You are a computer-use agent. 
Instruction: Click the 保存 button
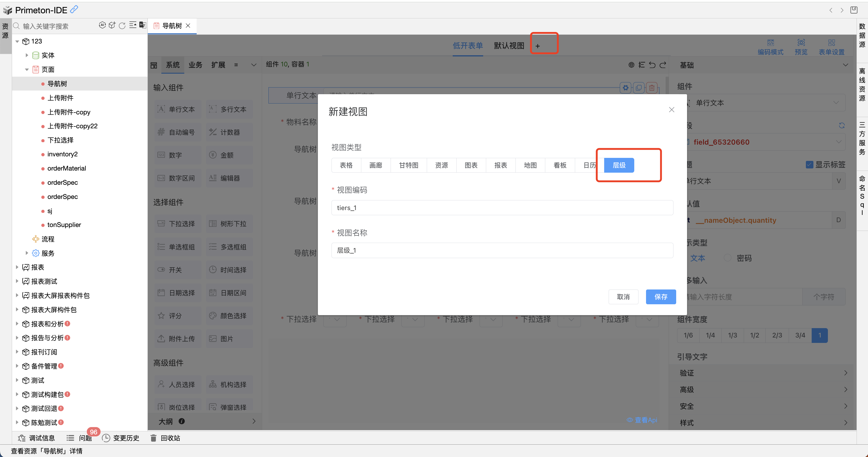(661, 297)
